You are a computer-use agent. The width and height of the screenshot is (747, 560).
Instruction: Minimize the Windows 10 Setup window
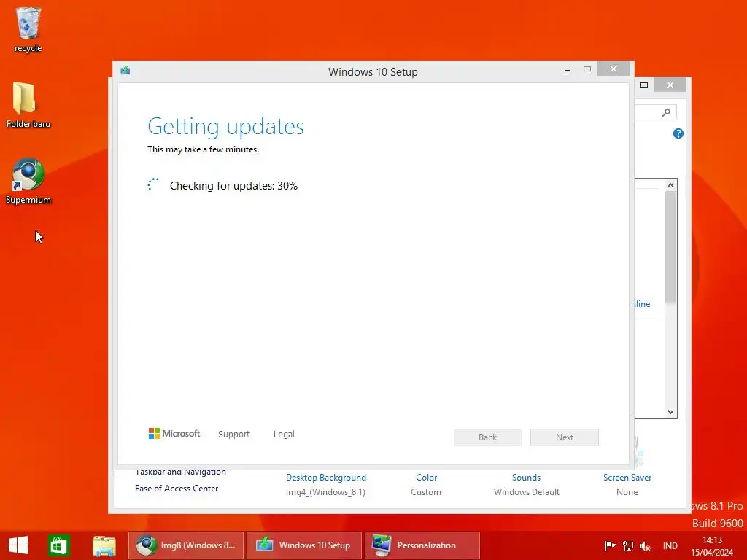point(568,69)
